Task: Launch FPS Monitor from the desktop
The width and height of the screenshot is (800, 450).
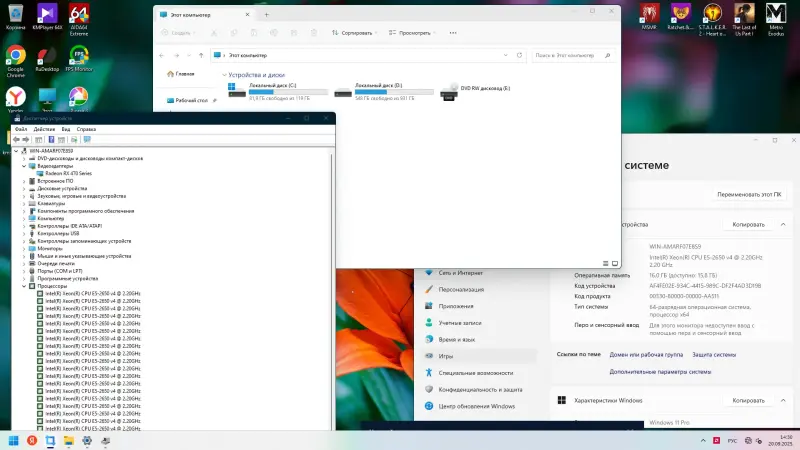Action: [x=79, y=59]
